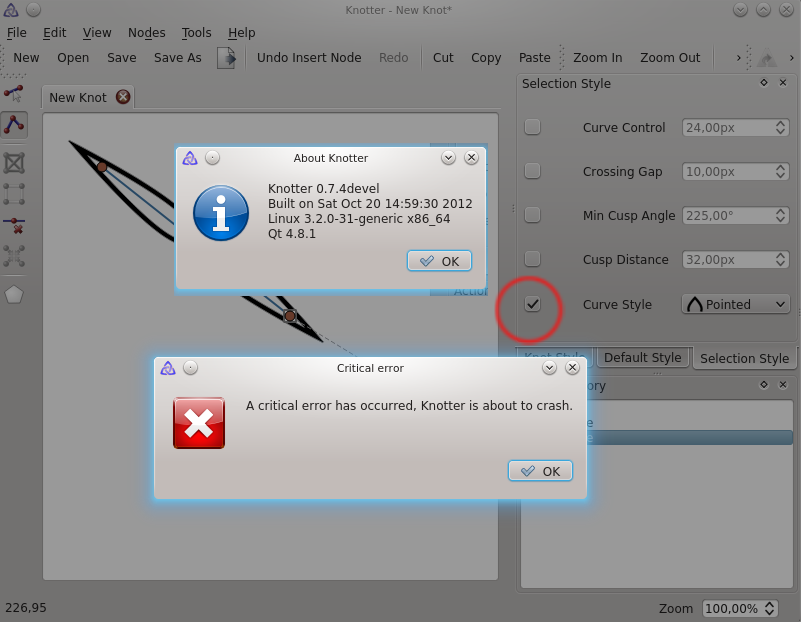The image size is (801, 622).
Task: Click Open in the toolbar
Action: click(73, 58)
